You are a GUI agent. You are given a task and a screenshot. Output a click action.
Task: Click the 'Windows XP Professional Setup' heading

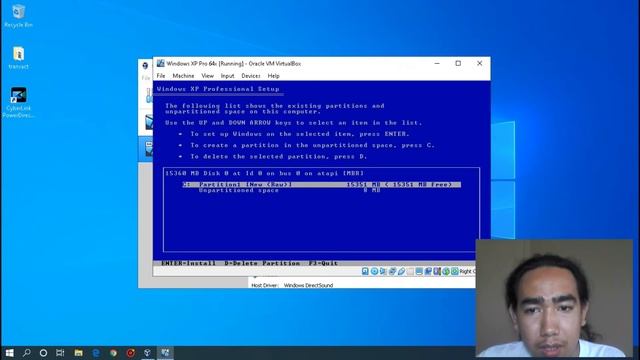(218, 89)
